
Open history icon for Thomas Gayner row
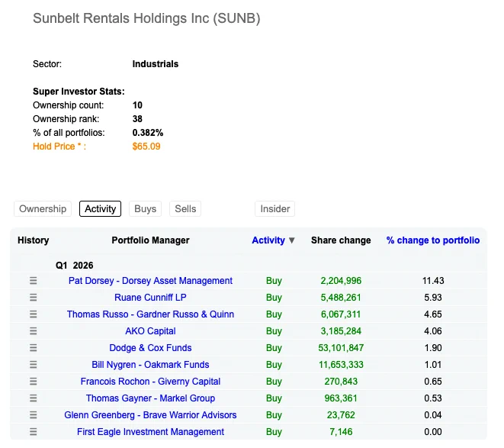pos(33,398)
